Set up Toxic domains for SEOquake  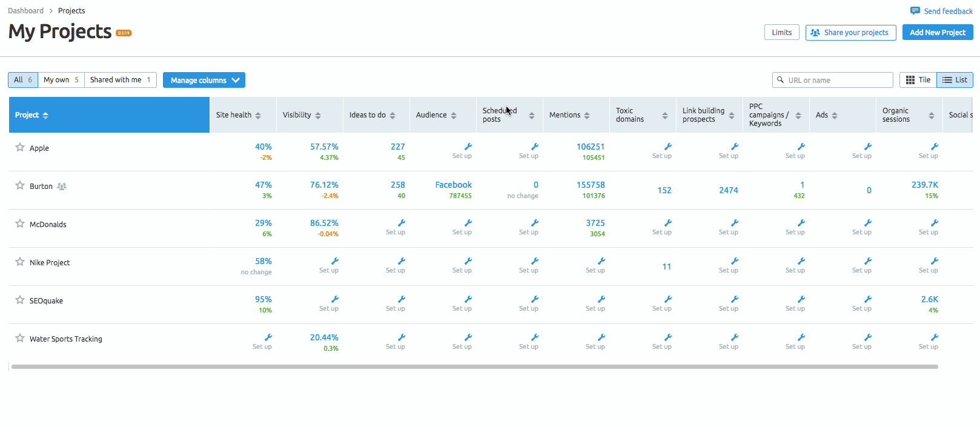(x=662, y=303)
